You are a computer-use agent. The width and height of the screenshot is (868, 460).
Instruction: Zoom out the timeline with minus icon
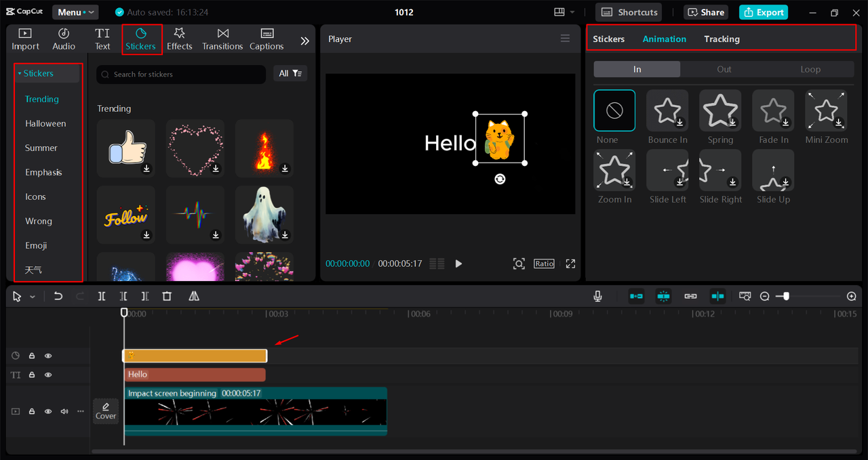click(x=764, y=296)
